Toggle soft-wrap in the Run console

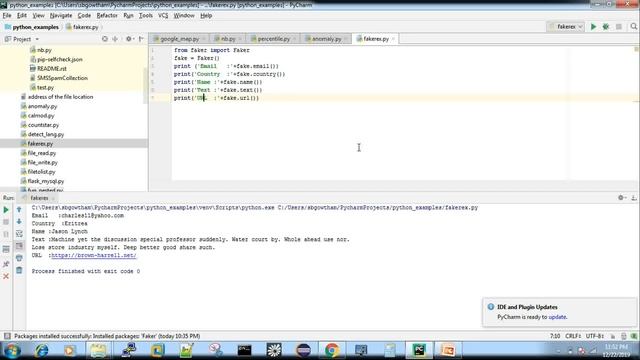click(19, 233)
